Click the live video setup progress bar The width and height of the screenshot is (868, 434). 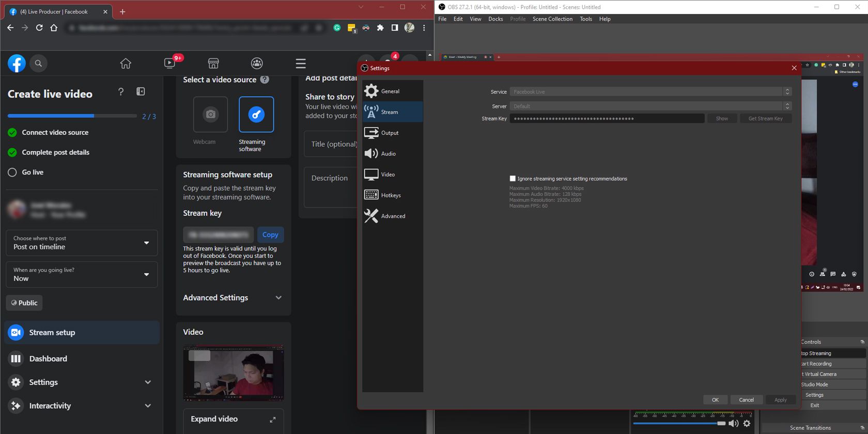point(72,116)
